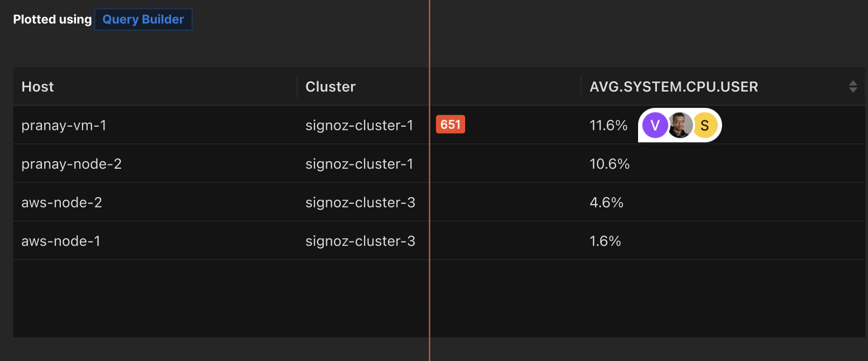The width and height of the screenshot is (868, 361).
Task: Click the Query Builder link label
Action: [143, 19]
